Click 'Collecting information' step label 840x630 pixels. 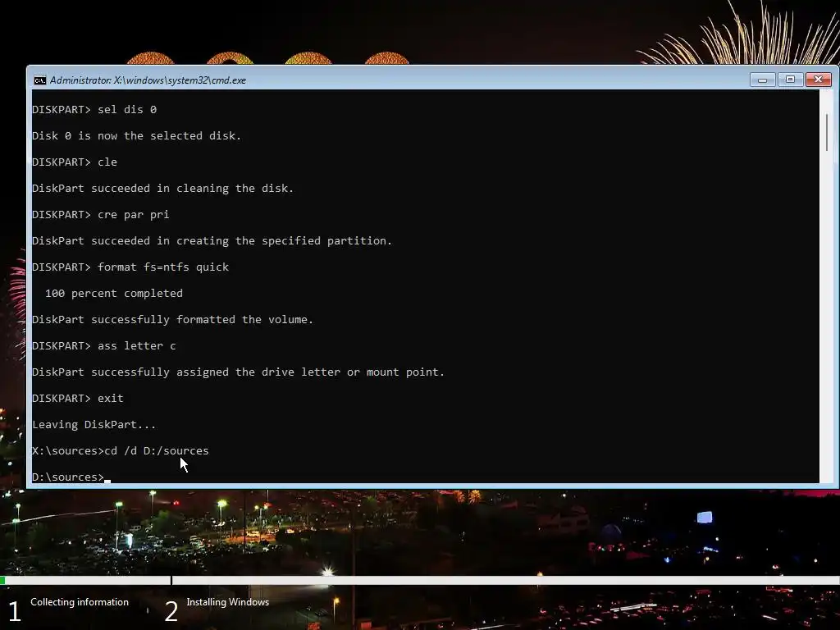80,602
